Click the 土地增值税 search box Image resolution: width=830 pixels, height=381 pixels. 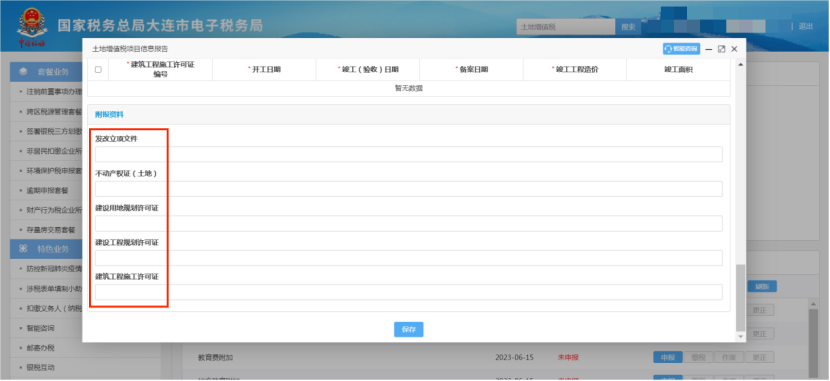point(566,26)
